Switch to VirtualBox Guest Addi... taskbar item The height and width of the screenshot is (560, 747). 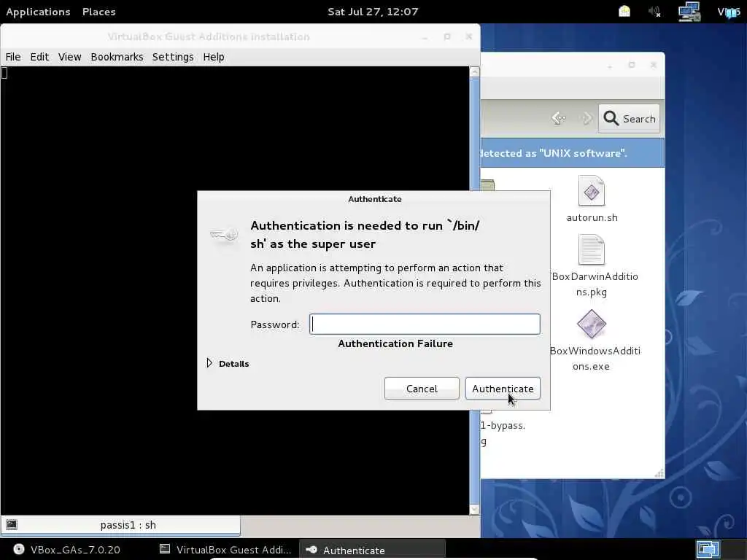click(x=225, y=550)
